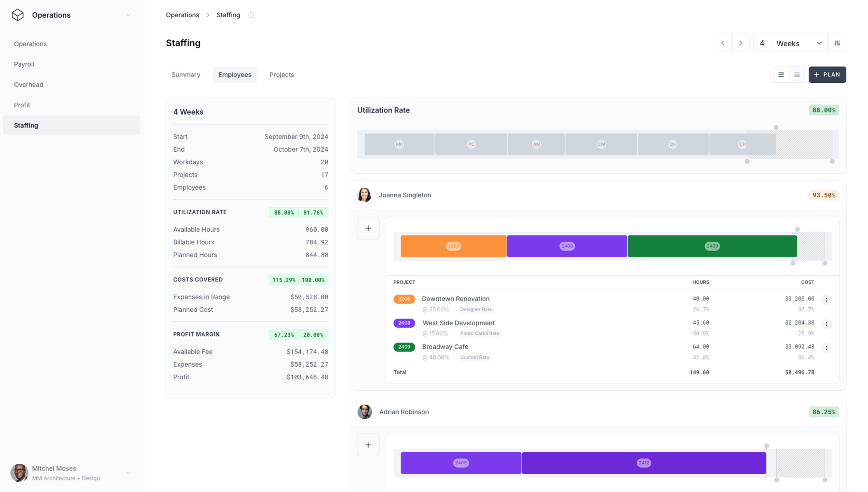Select Staffing in the sidebar

(x=71, y=125)
